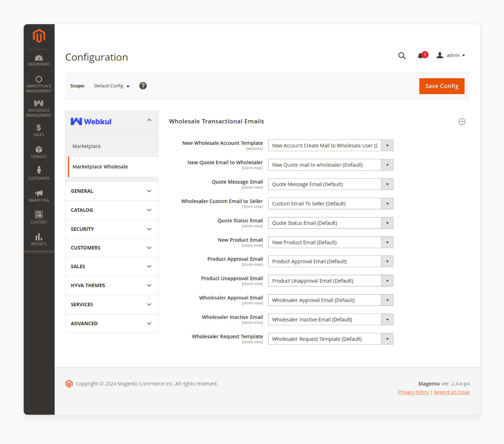Screen dimensions: 504x444
Task: Open the Catalog sidebar menu
Action: (39, 152)
